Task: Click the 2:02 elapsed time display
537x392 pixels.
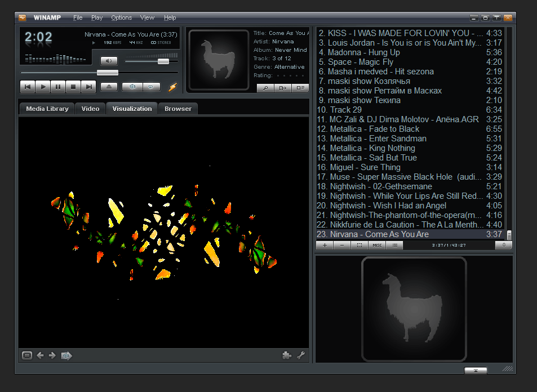Action: (38, 37)
